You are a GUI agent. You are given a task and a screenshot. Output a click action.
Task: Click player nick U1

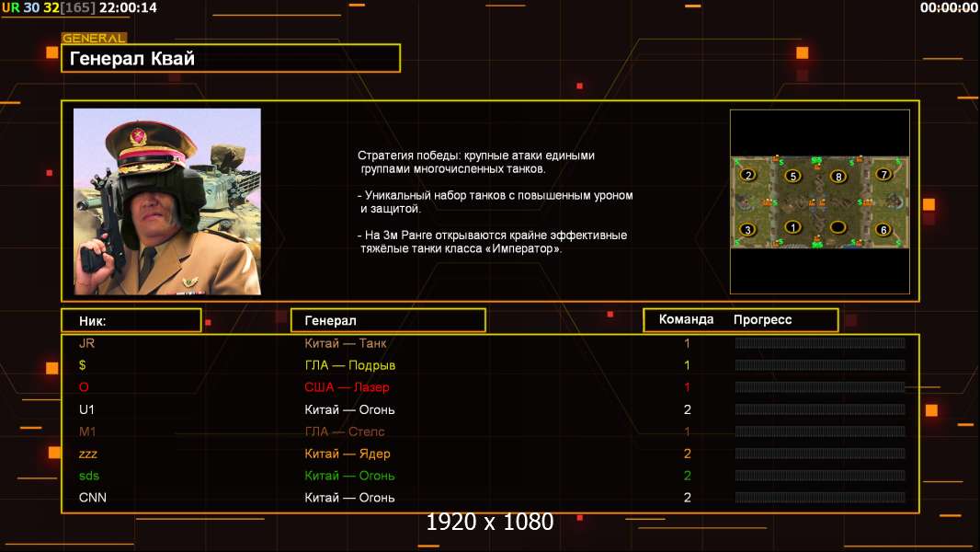pyautogui.click(x=86, y=409)
